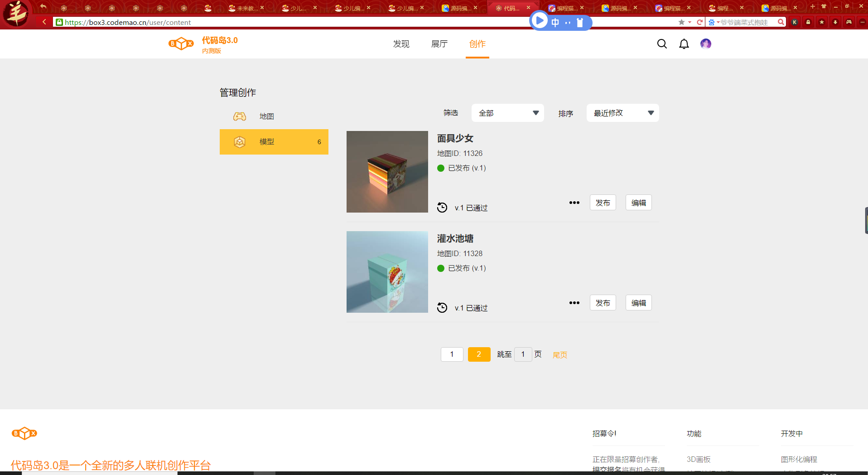The image size is (868, 475).
Task: Click the browser skin shirt icon
Action: 824,6
